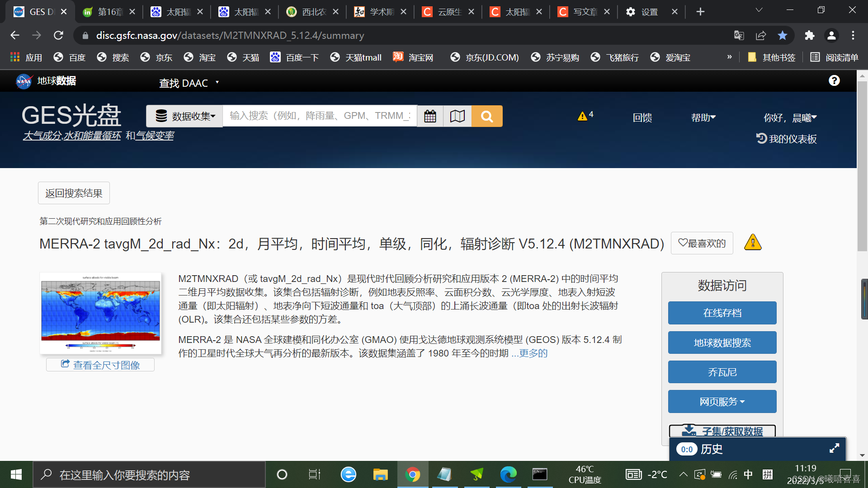This screenshot has width=868, height=488.
Task: Expand description with the 更多的 link
Action: pyautogui.click(x=533, y=353)
